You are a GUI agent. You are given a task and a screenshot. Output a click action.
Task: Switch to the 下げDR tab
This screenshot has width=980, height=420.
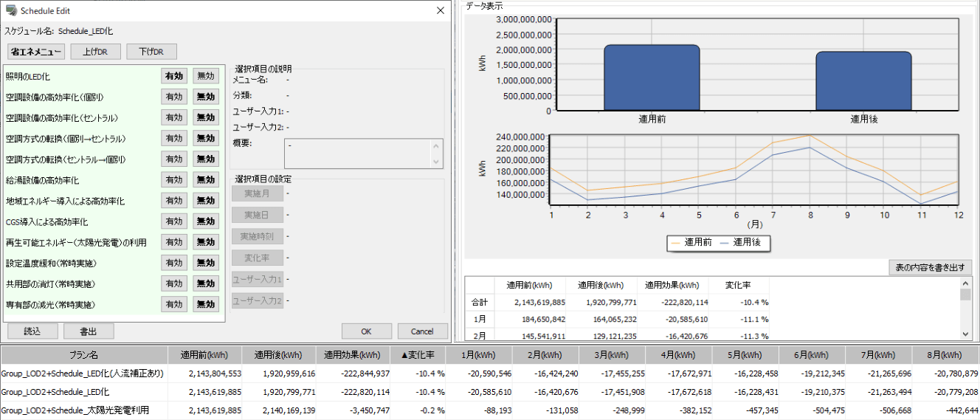pyautogui.click(x=151, y=52)
